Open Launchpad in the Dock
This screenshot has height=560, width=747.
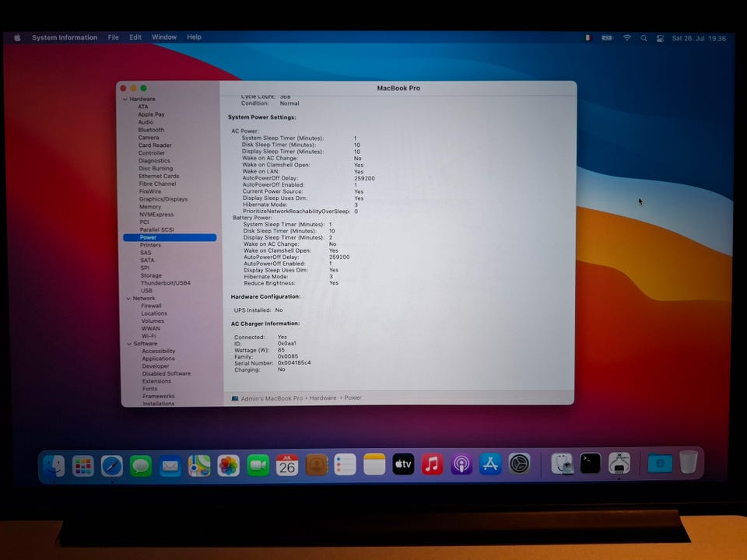point(83,466)
